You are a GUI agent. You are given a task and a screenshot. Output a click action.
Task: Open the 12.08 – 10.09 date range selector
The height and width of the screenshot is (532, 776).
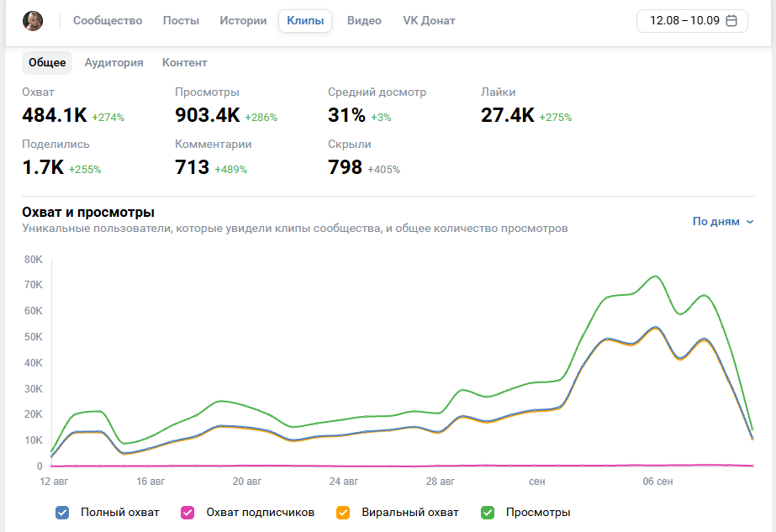tap(692, 21)
